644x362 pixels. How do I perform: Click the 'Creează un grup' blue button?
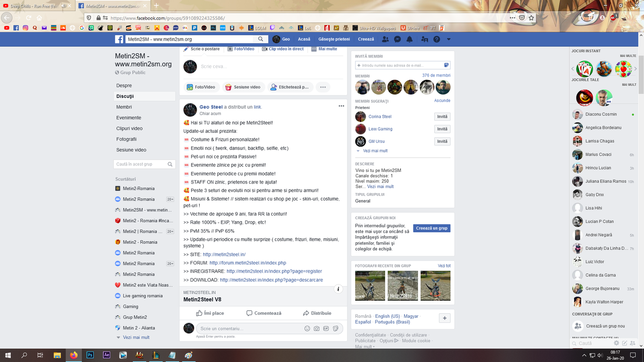(432, 228)
